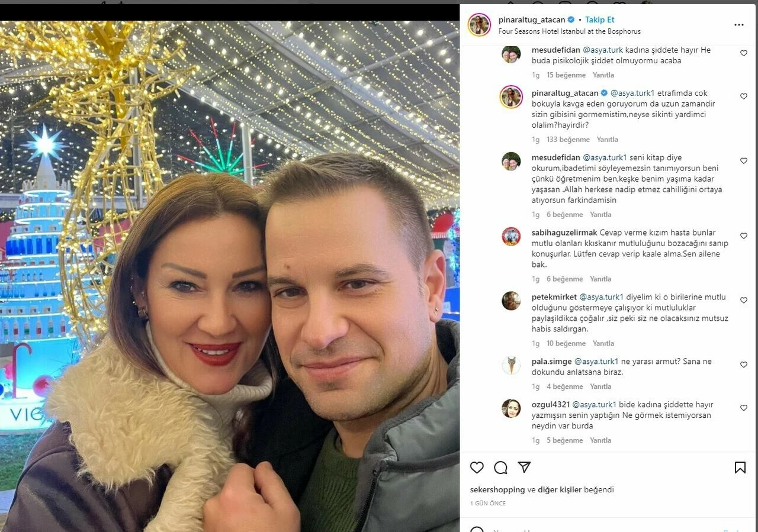Open ozgul4321's avatar

(511, 408)
